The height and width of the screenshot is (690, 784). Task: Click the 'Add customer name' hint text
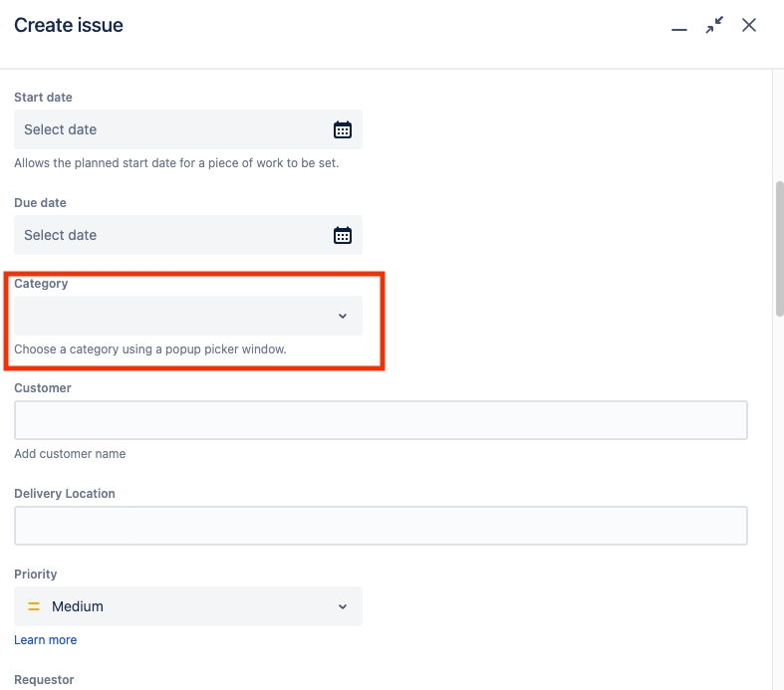pos(70,454)
